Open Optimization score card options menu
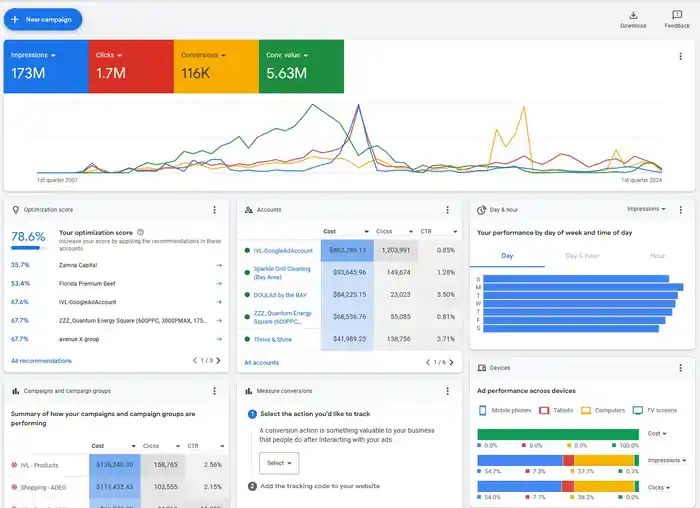 pos(214,210)
